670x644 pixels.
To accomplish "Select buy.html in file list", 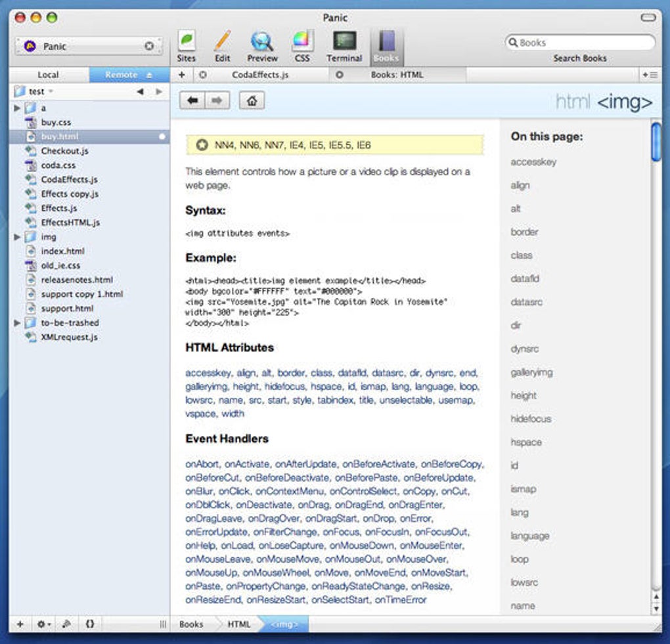I will 89,137.
